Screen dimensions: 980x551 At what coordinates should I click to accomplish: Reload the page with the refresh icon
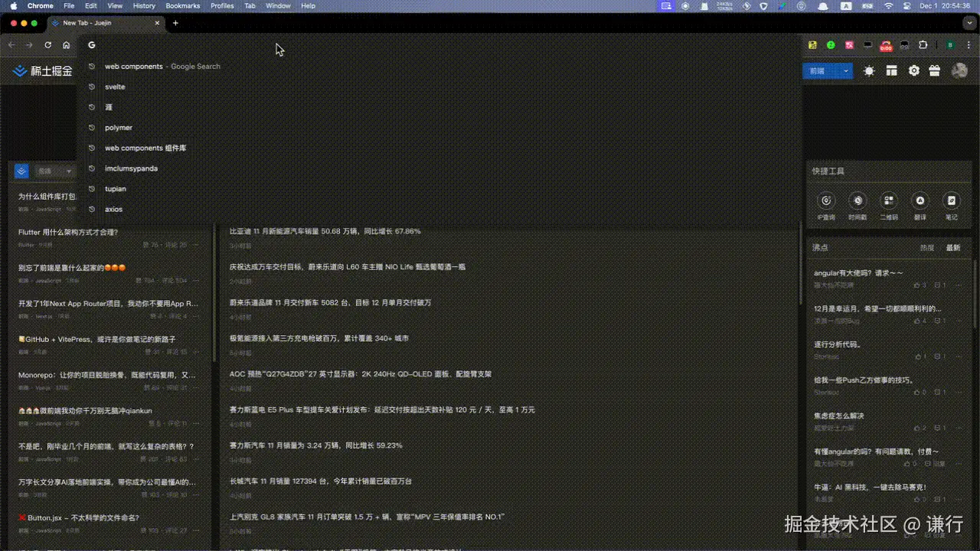coord(47,45)
